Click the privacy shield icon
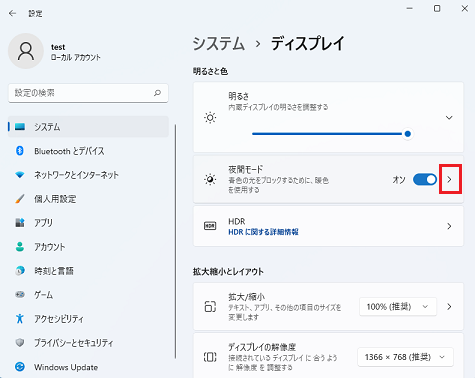 point(20,343)
